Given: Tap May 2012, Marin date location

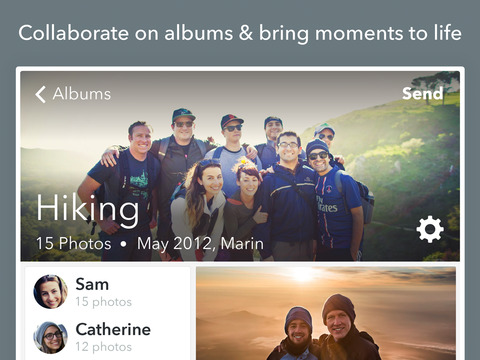Looking at the screenshot, I should (x=200, y=244).
